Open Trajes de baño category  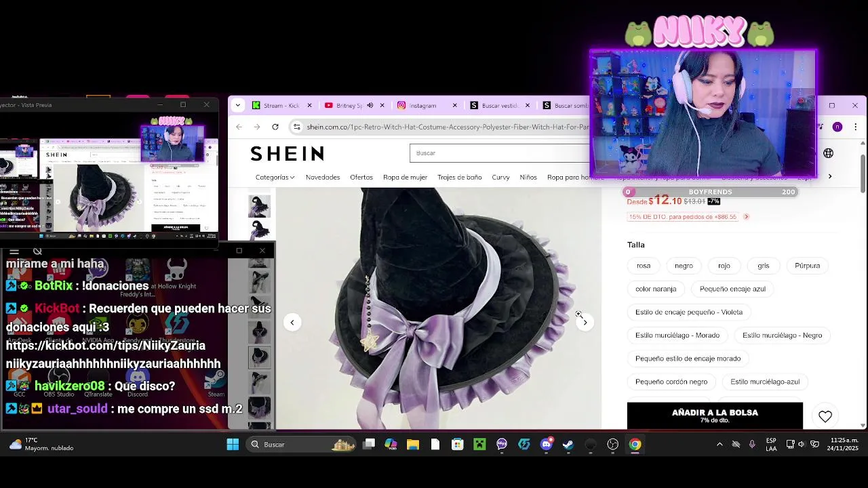pyautogui.click(x=459, y=178)
